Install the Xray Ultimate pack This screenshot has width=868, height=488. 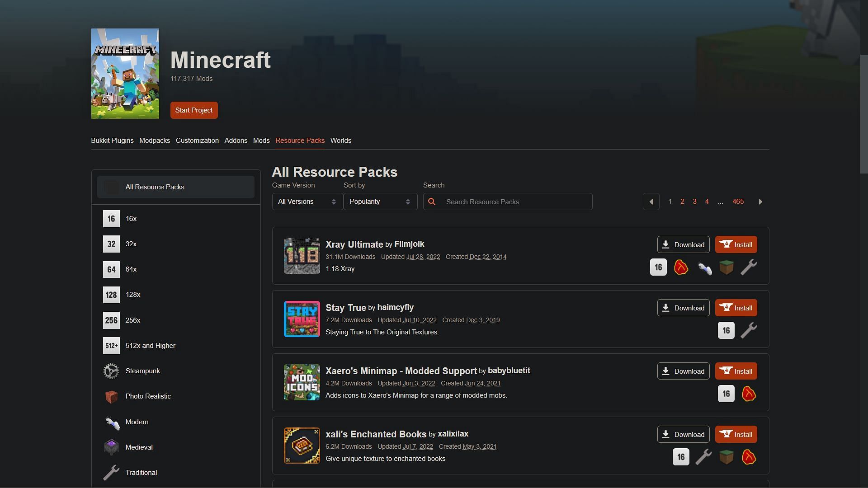click(x=736, y=244)
